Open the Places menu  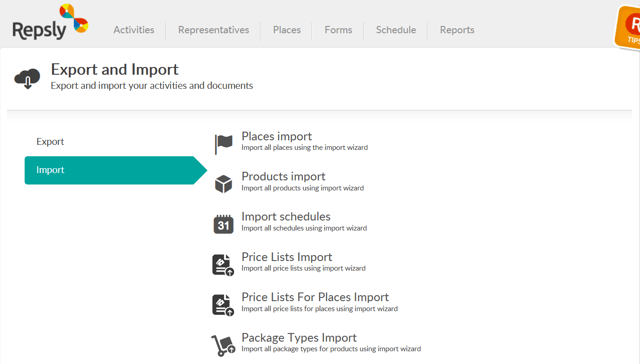pyautogui.click(x=287, y=30)
